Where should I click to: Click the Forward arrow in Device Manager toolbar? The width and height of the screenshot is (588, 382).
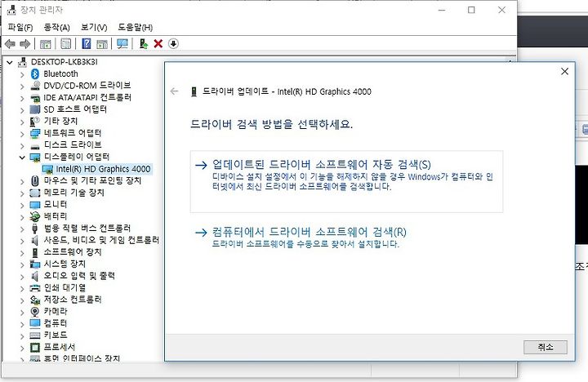click(24, 44)
